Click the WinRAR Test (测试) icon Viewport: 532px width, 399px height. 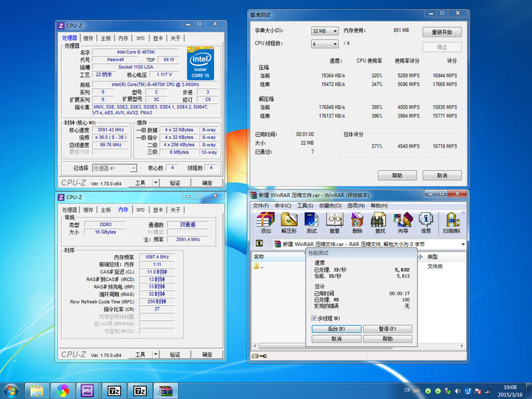(311, 221)
